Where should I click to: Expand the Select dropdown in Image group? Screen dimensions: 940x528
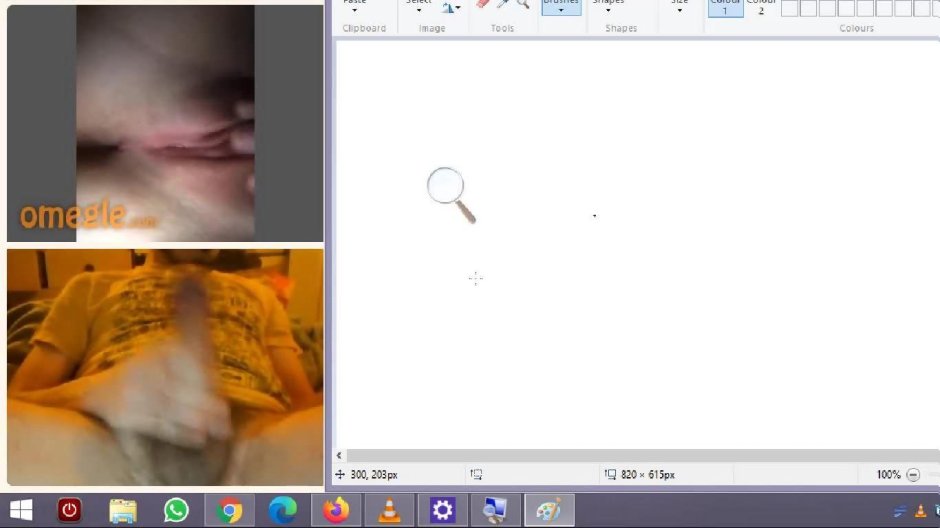tap(419, 10)
